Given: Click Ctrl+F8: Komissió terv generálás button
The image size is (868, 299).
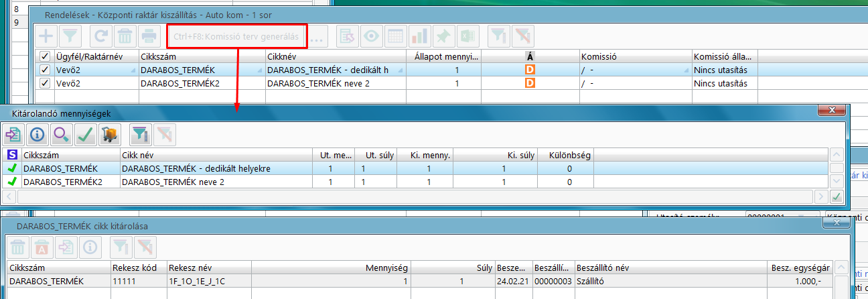Looking at the screenshot, I should (236, 37).
